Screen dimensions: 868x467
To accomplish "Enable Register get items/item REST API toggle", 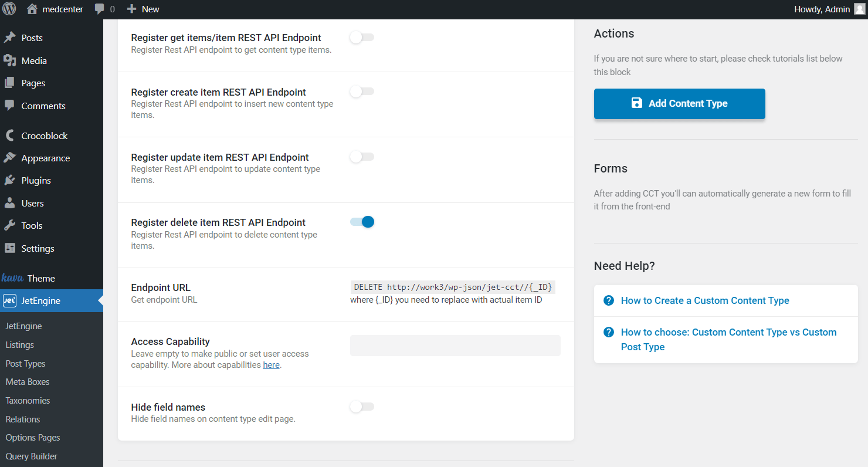I will [362, 38].
